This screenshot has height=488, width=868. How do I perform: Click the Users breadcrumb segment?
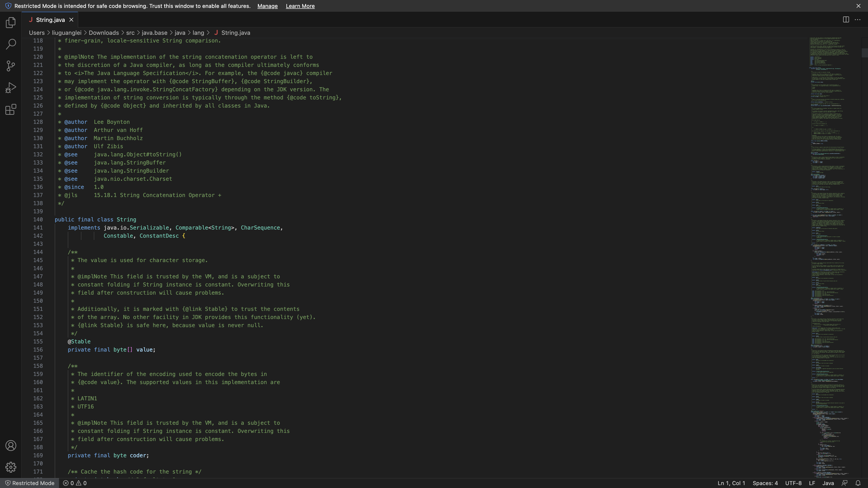click(x=37, y=33)
